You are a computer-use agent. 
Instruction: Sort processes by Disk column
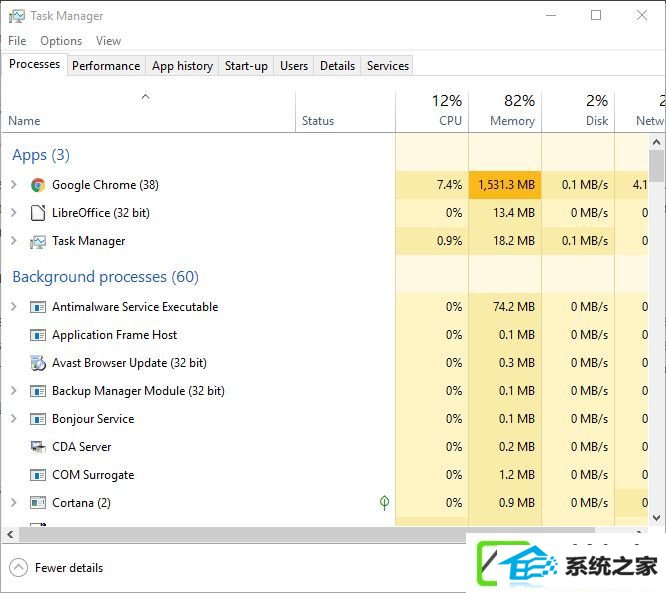click(578, 111)
